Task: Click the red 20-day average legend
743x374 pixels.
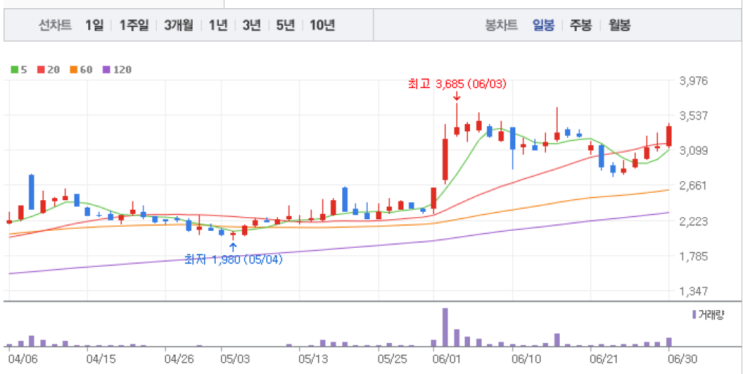Action: pyautogui.click(x=48, y=70)
